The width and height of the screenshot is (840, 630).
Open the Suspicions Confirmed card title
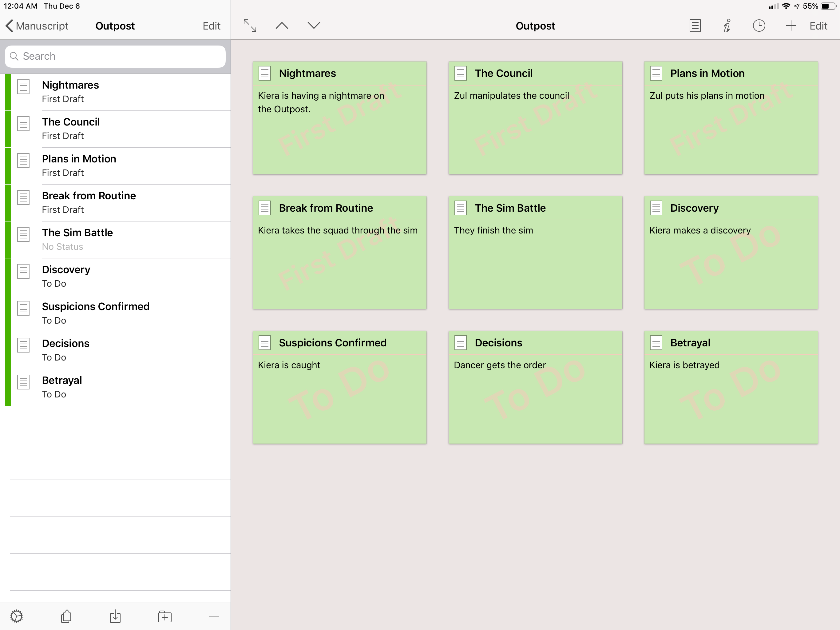333,343
